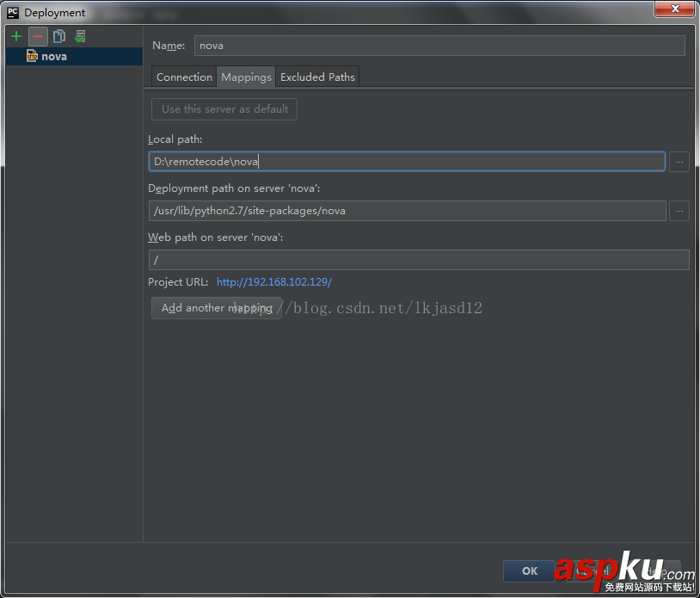The height and width of the screenshot is (598, 700).
Task: Duplicate the nova server configuration
Action: [59, 36]
